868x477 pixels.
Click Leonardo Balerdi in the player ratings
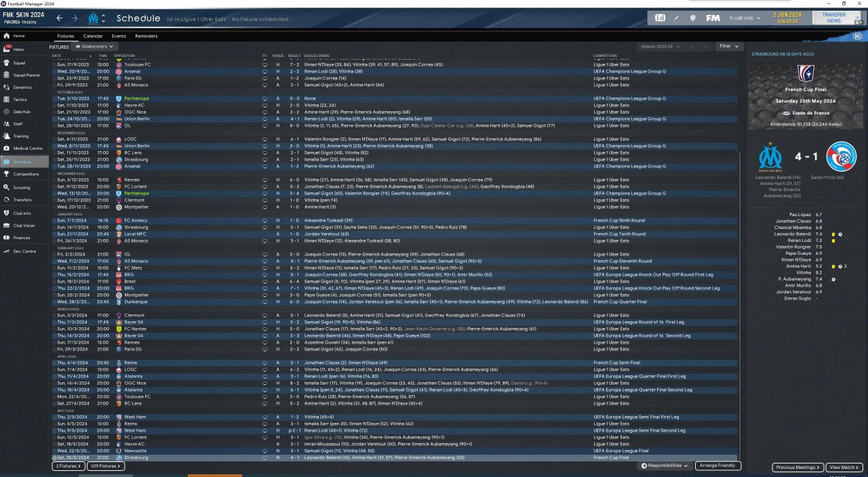pos(793,233)
